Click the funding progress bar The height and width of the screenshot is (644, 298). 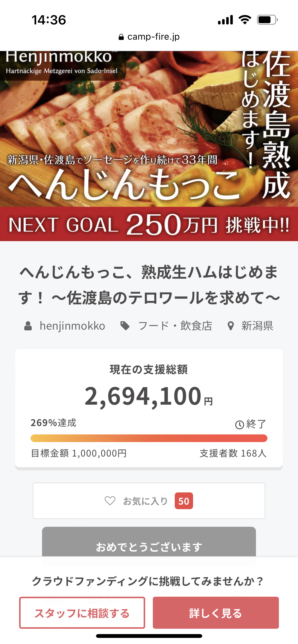[x=149, y=438]
